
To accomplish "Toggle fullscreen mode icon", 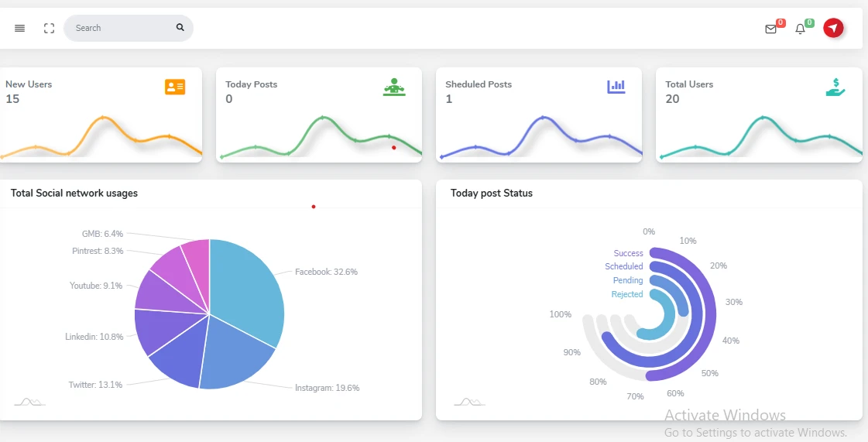I will click(x=49, y=28).
